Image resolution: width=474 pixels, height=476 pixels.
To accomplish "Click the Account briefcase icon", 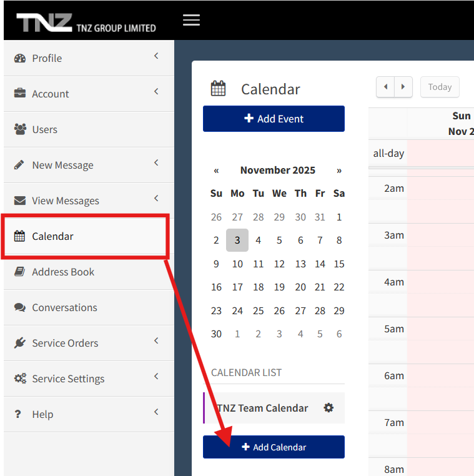I will click(20, 93).
